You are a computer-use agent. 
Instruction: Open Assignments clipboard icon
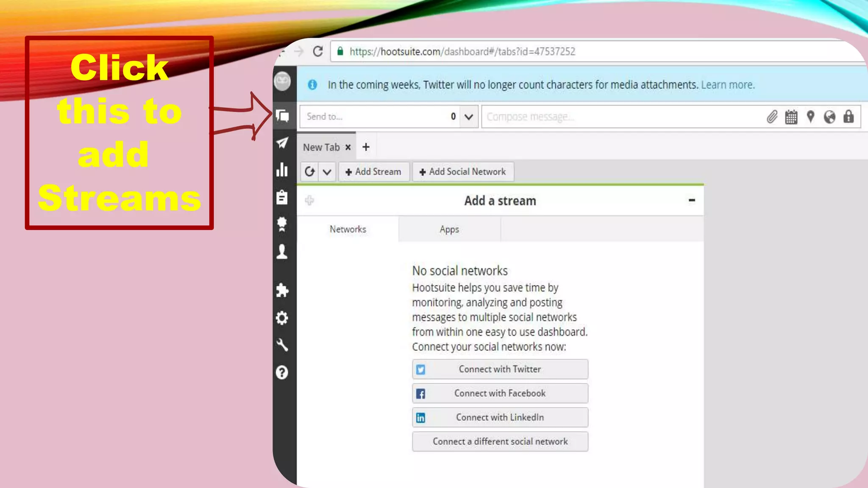282,197
